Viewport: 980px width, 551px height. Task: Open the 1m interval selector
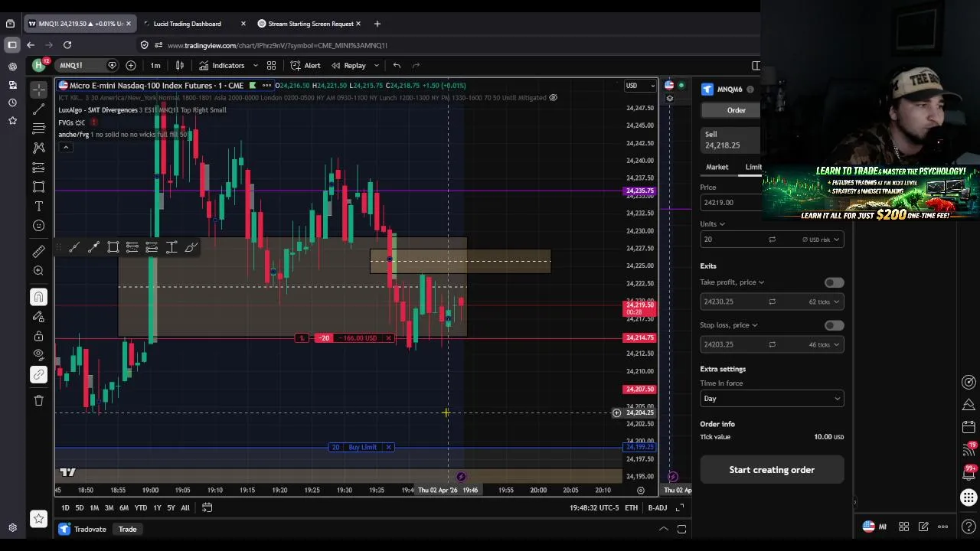155,65
